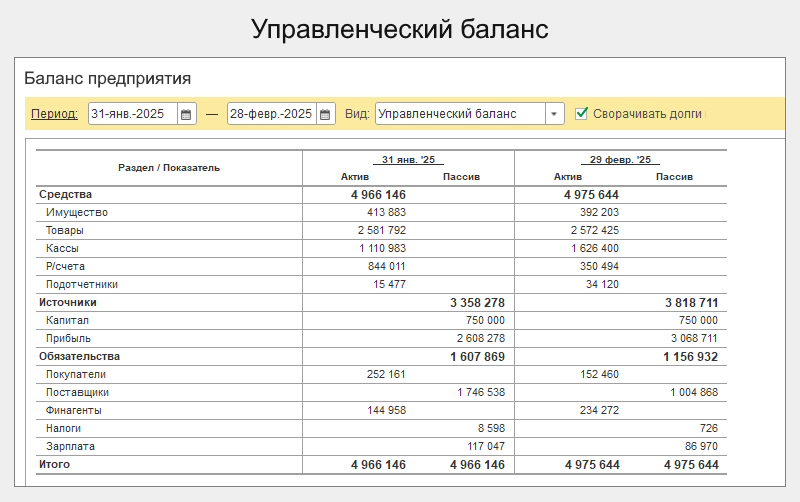This screenshot has height=502, width=800.
Task: Select the Средства section row
Action: [65, 194]
